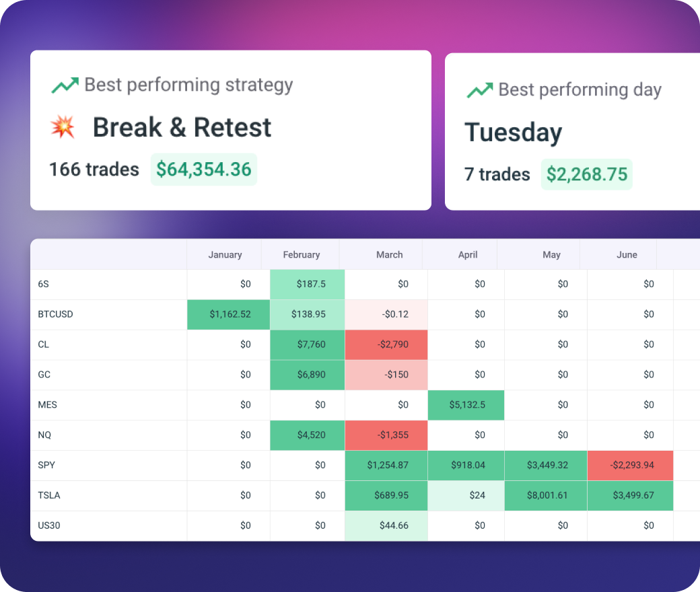
Task: Select the 166 trades count text
Action: (94, 170)
